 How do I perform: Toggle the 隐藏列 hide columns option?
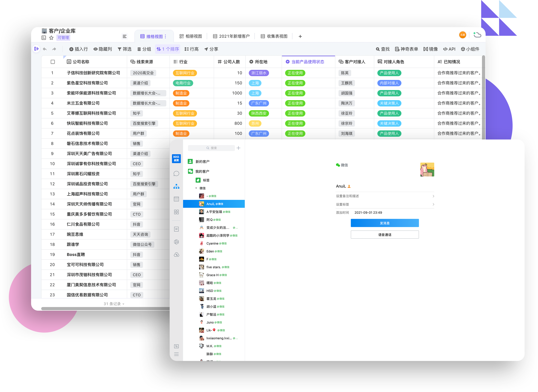point(103,49)
